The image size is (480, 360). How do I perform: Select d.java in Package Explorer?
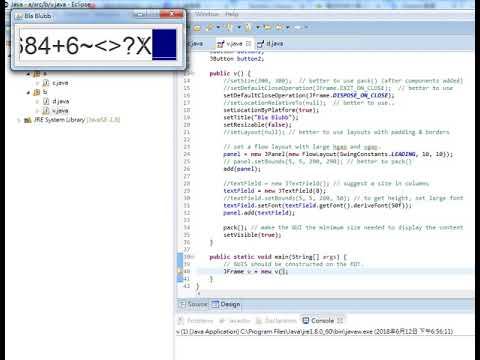point(57,101)
